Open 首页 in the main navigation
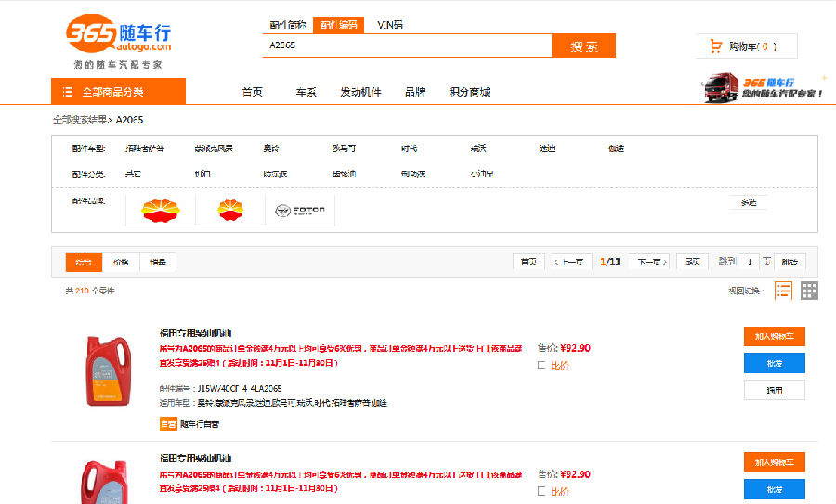The height and width of the screenshot is (504, 836). click(252, 92)
